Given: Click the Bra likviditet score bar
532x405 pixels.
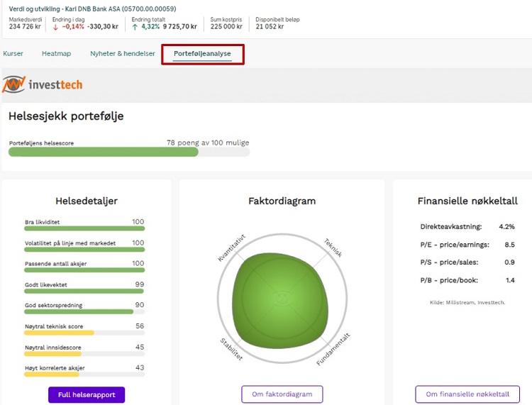Looking at the screenshot, I should tap(84, 228).
